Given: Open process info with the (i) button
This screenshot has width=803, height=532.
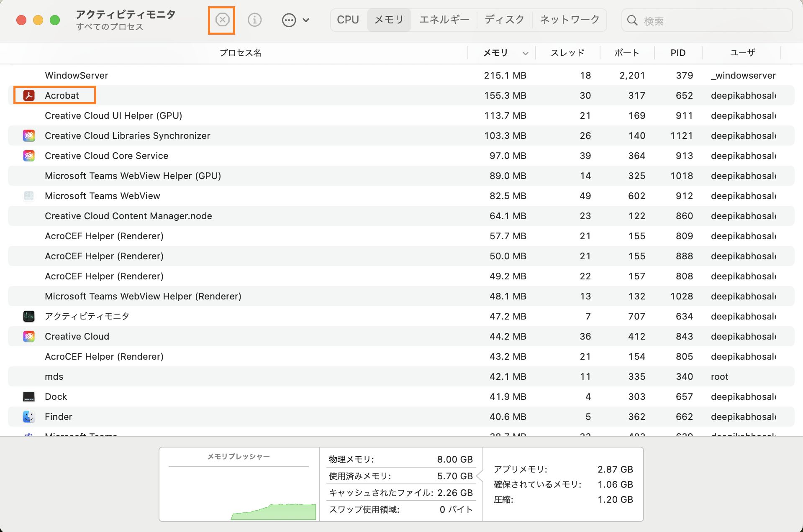Looking at the screenshot, I should tap(254, 20).
